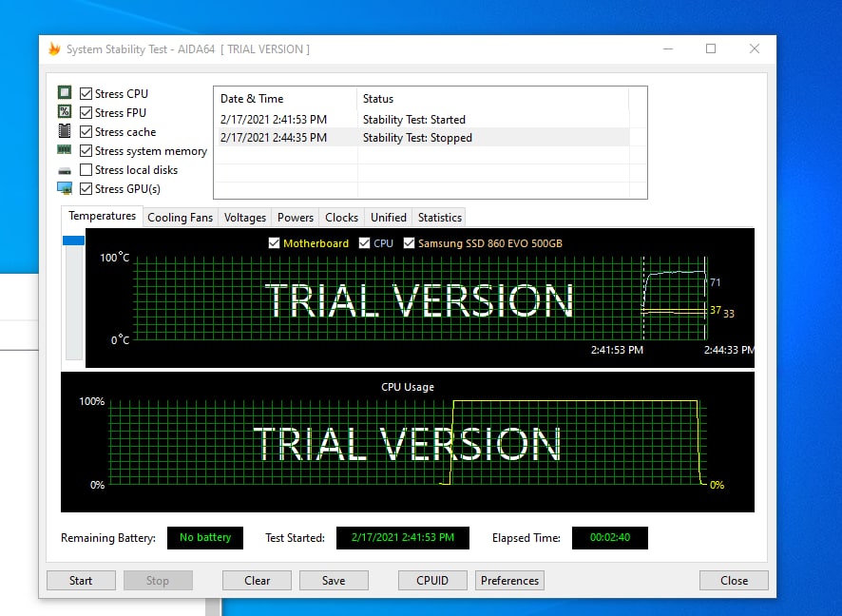This screenshot has width=842, height=616.
Task: Click the Close button at bottom right
Action: [734, 581]
